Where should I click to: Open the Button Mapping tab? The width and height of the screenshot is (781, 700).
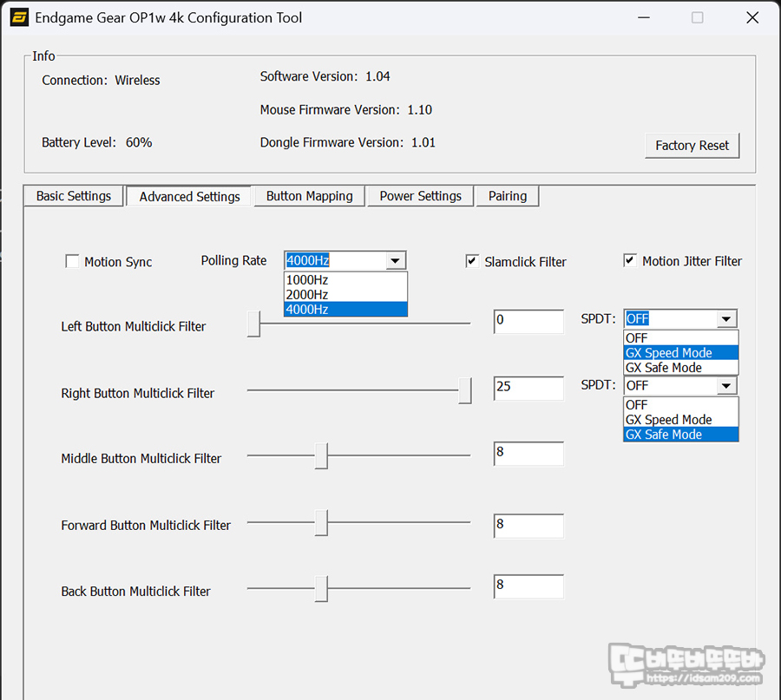[309, 196]
